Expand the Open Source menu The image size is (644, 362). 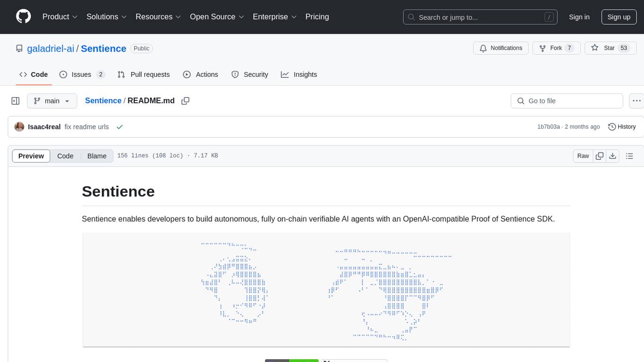click(217, 17)
